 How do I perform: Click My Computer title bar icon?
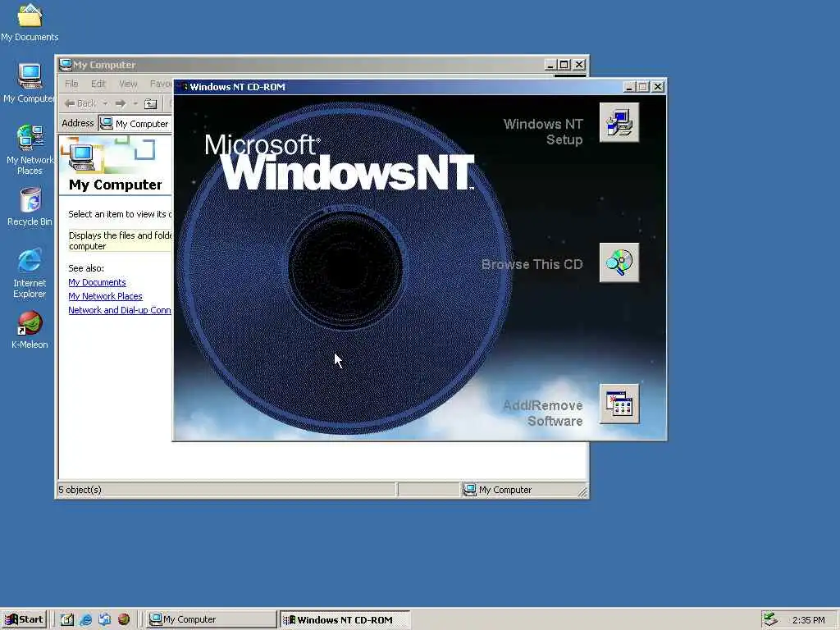click(x=66, y=65)
